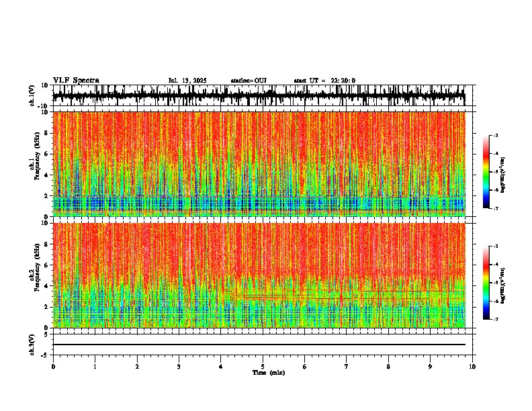
Task: Click the '-7' tick on ch.2 colorbar
Action: pos(495,320)
